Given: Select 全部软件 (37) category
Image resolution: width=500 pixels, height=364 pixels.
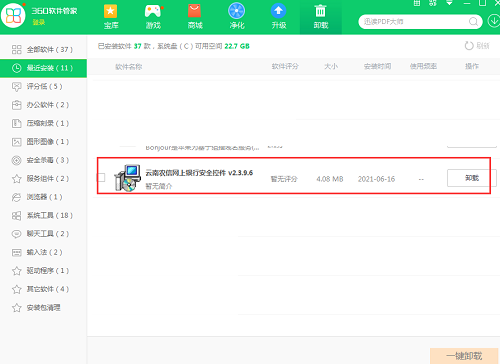Looking at the screenshot, I should (x=43, y=50).
